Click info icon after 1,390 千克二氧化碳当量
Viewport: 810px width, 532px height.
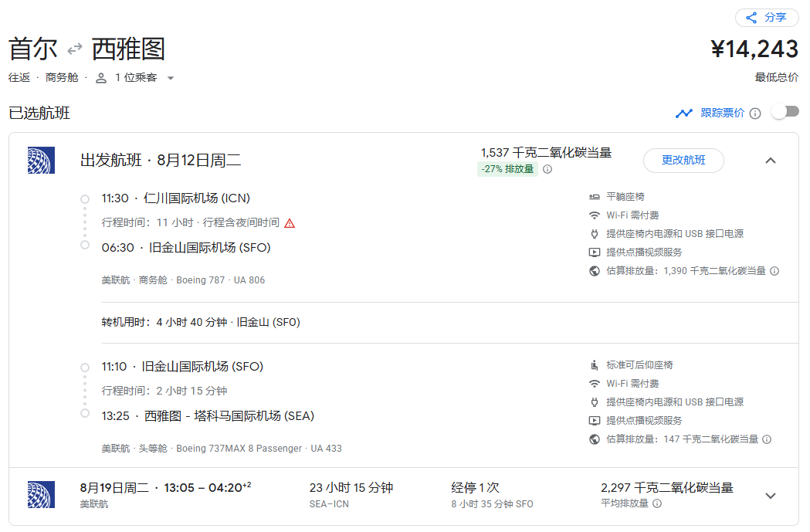(x=774, y=271)
